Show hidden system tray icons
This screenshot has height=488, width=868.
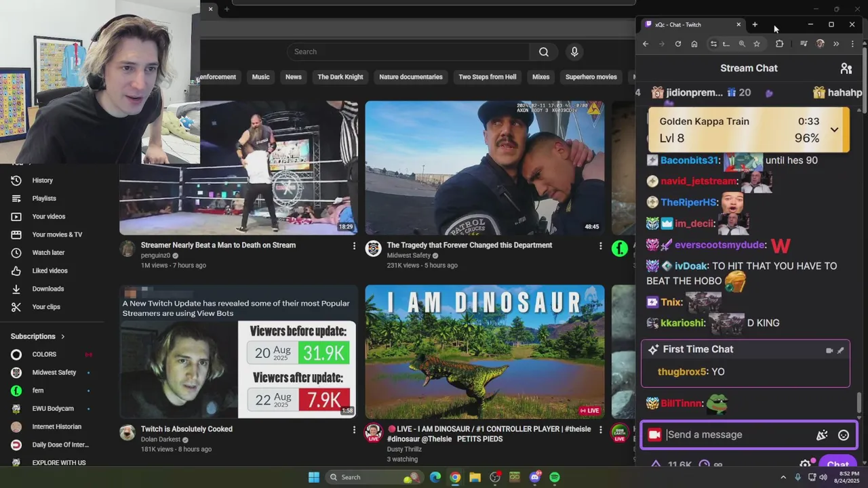point(783,477)
